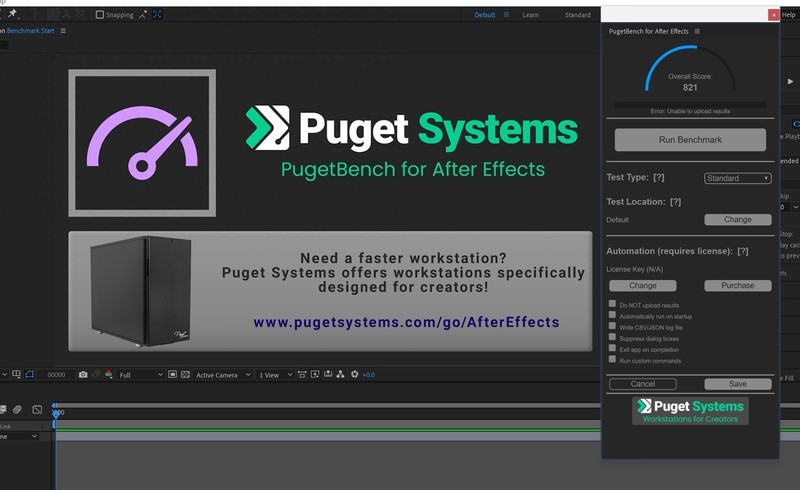
Task: Check Write CSV/JSON log file
Action: tap(612, 326)
